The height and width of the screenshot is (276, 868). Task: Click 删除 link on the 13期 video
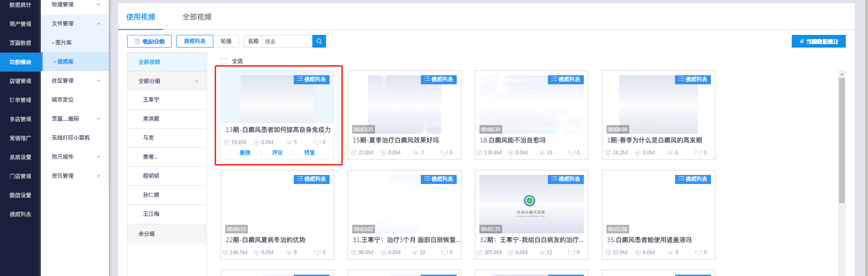click(245, 153)
